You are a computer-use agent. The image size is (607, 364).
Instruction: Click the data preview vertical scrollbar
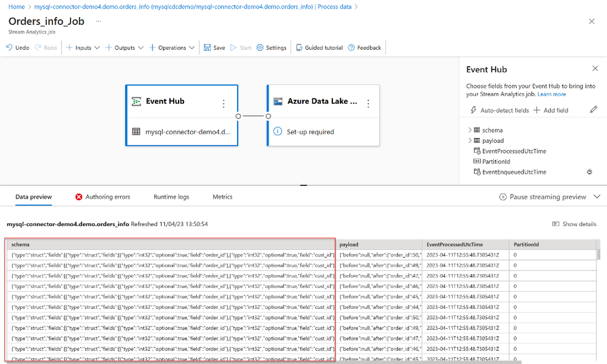pyautogui.click(x=599, y=253)
